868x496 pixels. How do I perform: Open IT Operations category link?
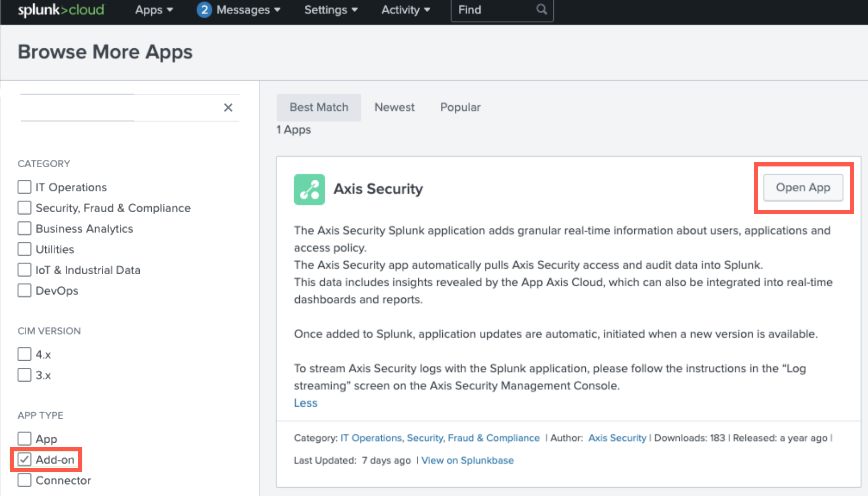coord(371,438)
